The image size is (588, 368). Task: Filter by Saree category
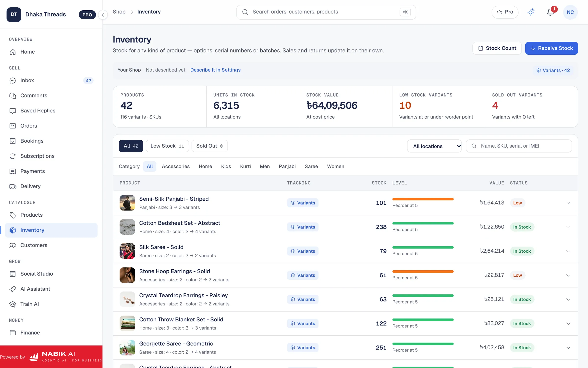pyautogui.click(x=311, y=166)
